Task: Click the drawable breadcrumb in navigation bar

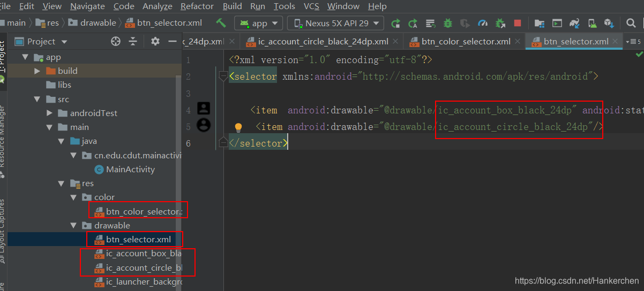Action: [92, 23]
